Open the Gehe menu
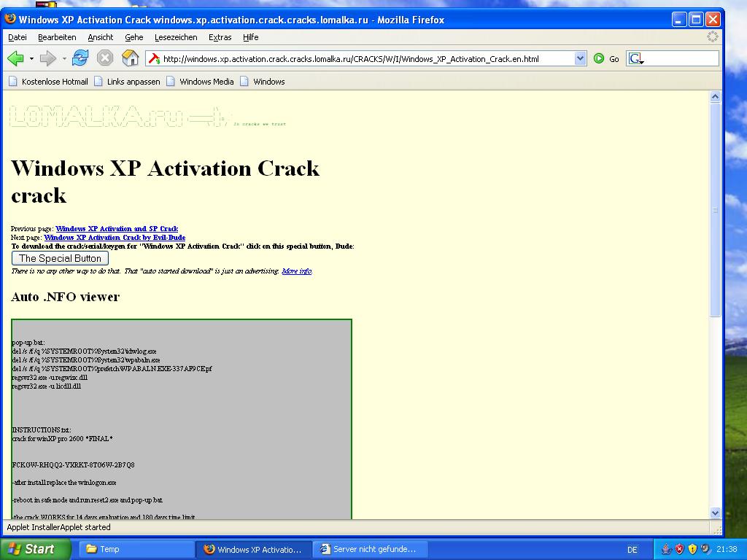 point(134,37)
